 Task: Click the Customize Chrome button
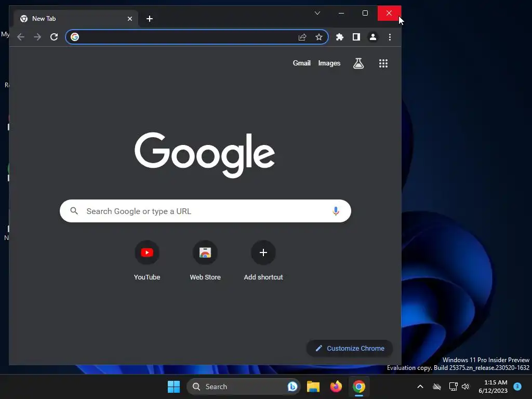(350, 349)
